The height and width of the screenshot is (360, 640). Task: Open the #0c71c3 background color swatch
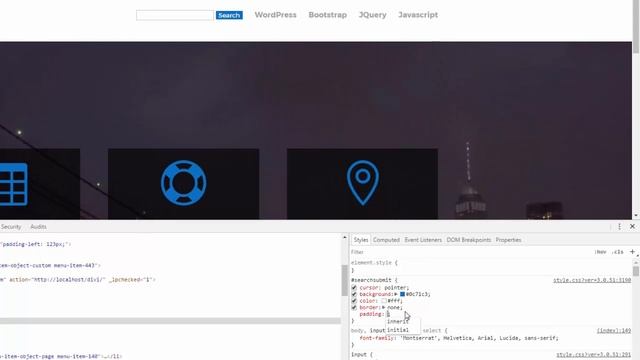(402, 294)
